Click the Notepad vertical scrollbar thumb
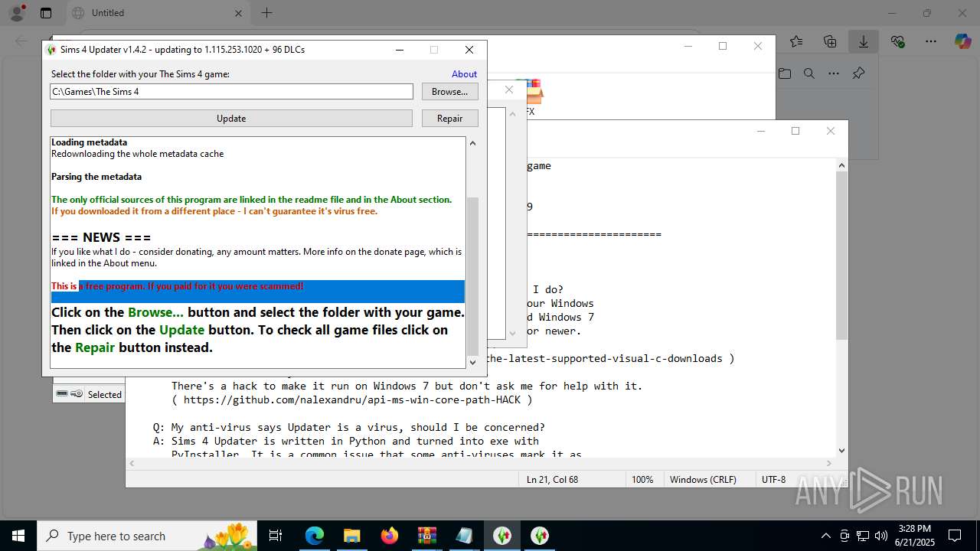Viewport: 980px width, 551px height. [841, 256]
